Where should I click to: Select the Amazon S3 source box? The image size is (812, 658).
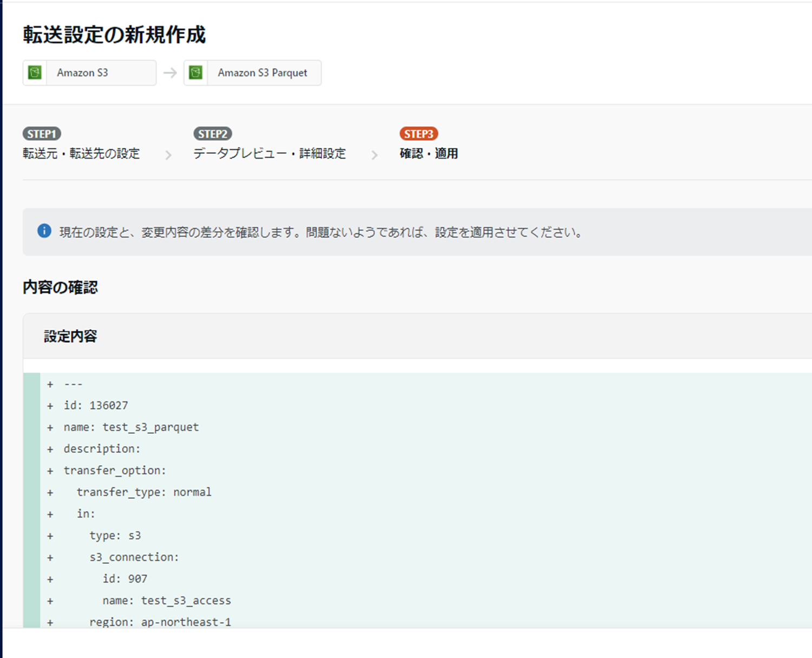[x=89, y=73]
